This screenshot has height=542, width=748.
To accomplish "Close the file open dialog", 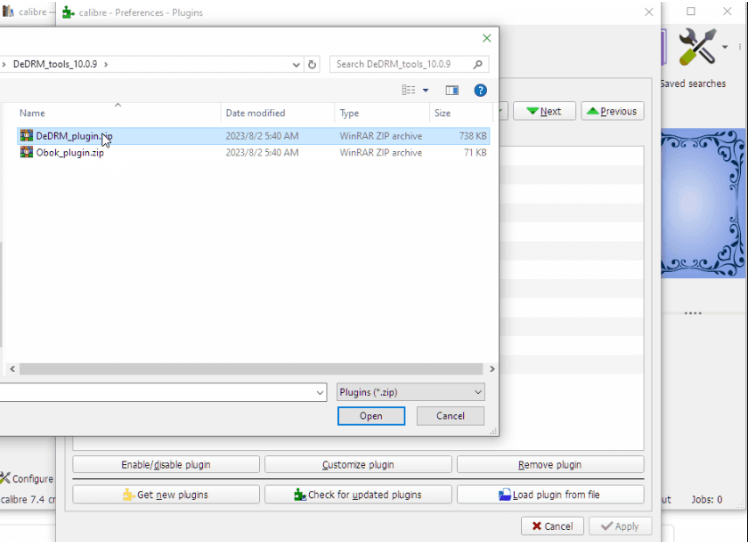I will [x=487, y=38].
